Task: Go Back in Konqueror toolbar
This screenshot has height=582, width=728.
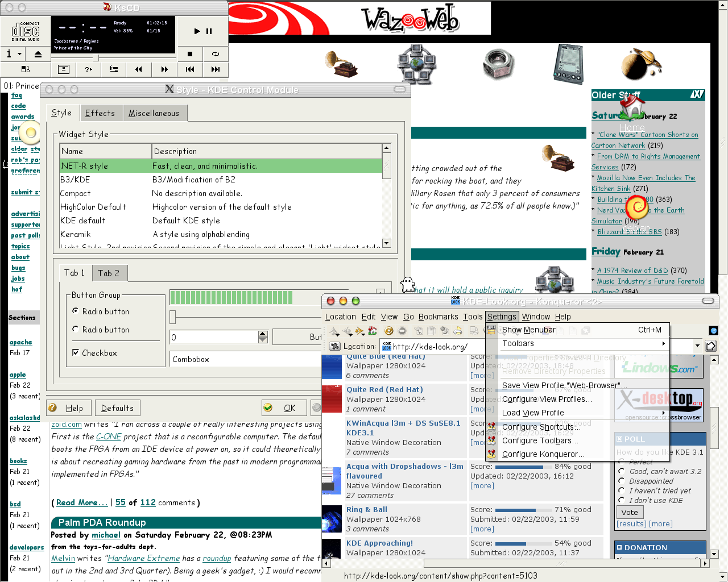Action: [347, 331]
